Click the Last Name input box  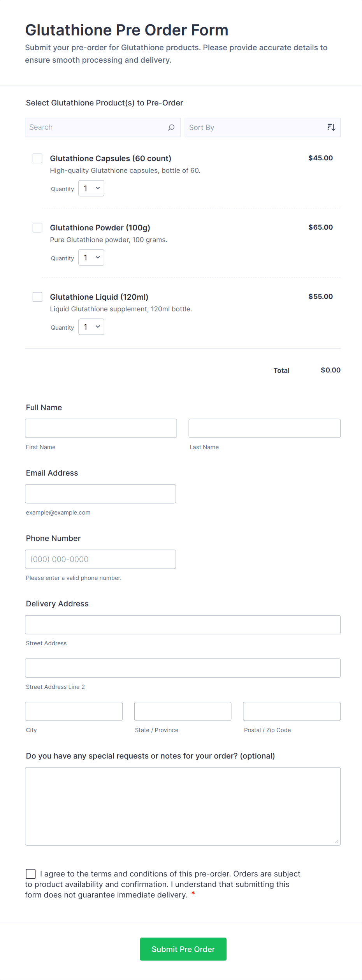264,428
